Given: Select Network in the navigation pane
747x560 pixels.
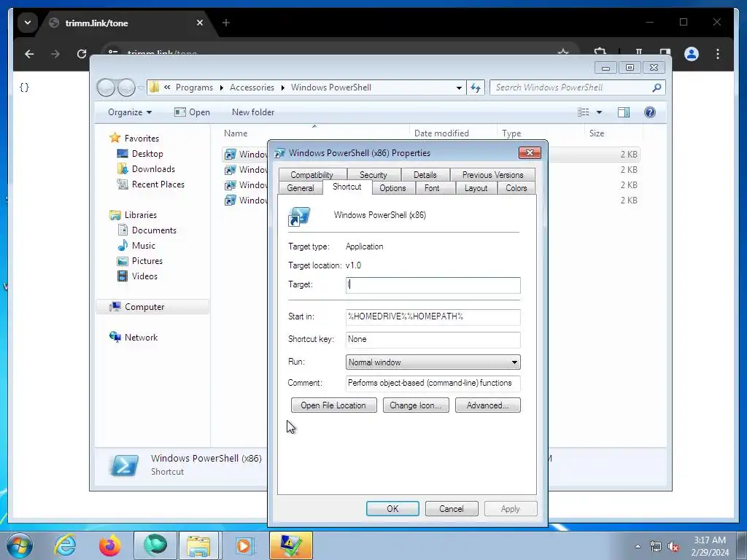Looking at the screenshot, I should [141, 337].
